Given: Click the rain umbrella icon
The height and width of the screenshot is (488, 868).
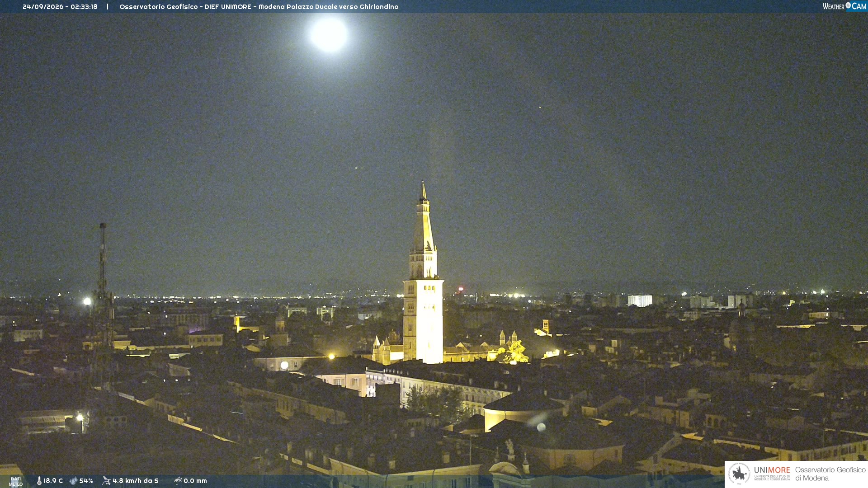Looking at the screenshot, I should [178, 481].
